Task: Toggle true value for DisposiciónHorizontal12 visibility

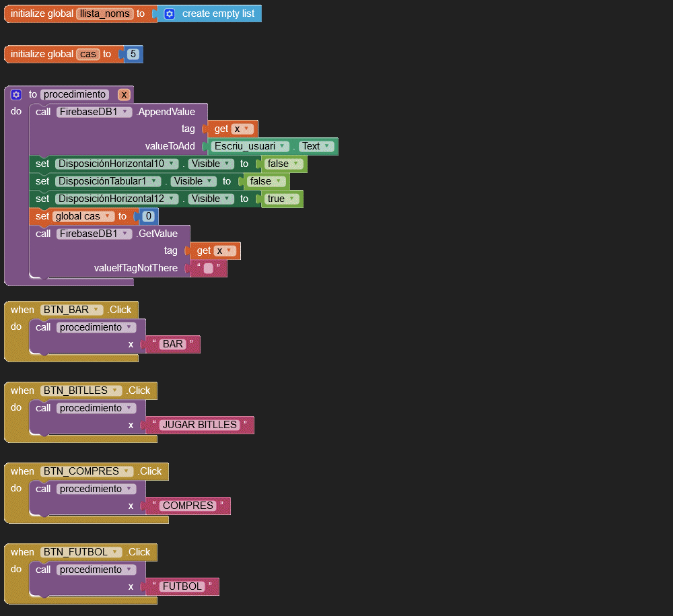Action: coord(291,199)
